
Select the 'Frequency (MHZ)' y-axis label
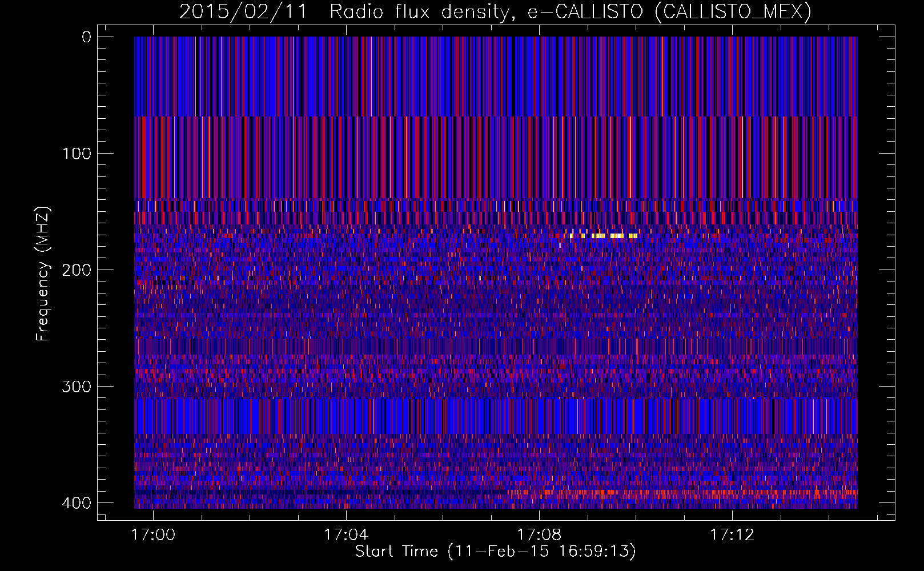pyautogui.click(x=43, y=274)
